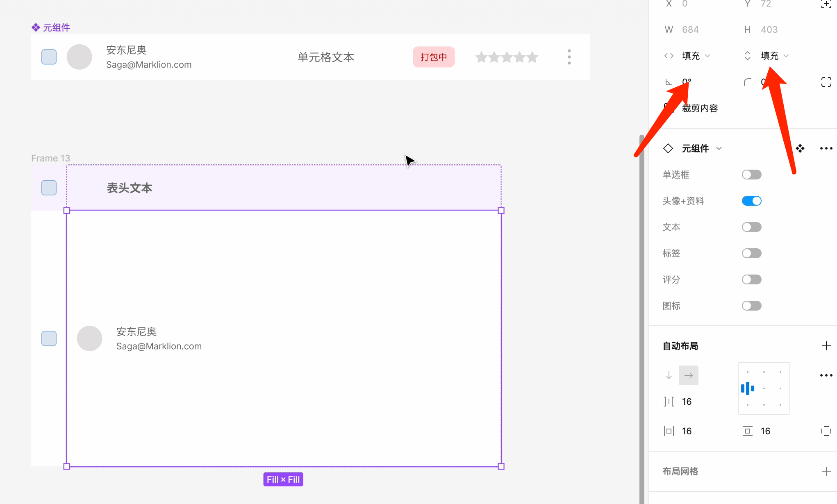Expand the 元组件 component chevron

(x=719, y=148)
